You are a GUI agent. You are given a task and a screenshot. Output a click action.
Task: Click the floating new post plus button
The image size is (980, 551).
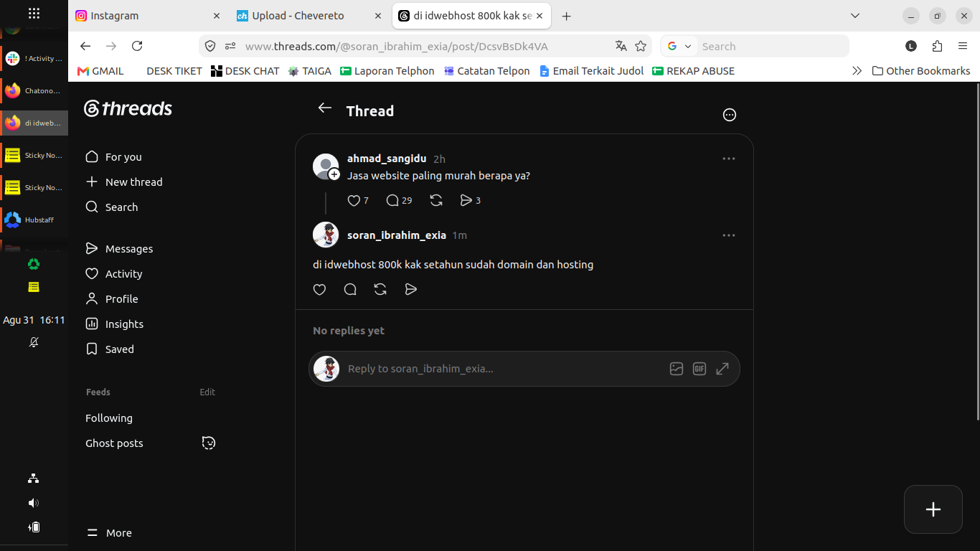point(933,509)
